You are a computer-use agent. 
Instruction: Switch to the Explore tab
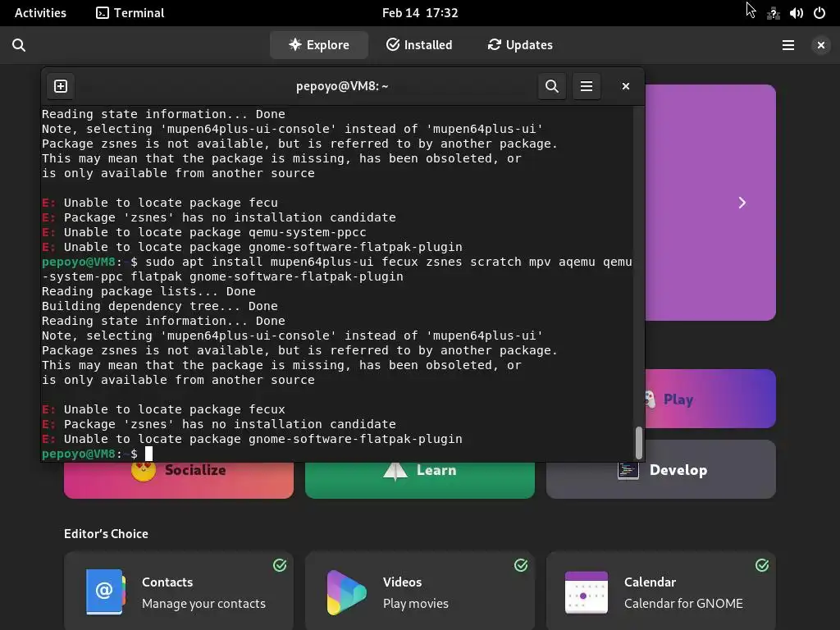click(x=319, y=45)
